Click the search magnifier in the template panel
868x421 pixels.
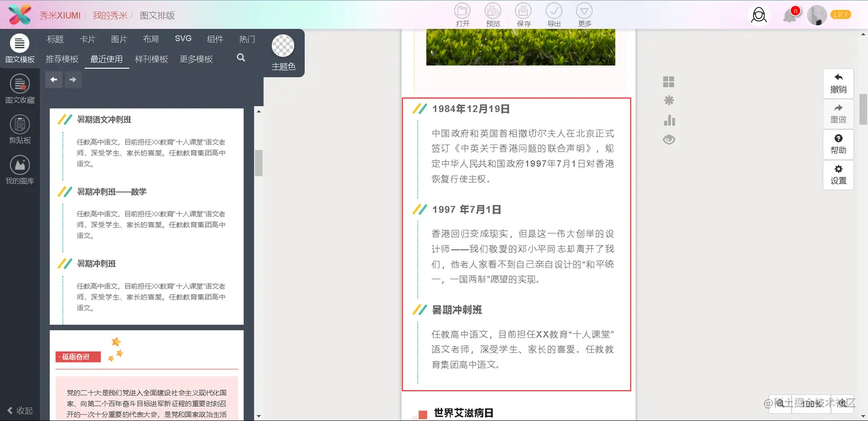point(241,57)
